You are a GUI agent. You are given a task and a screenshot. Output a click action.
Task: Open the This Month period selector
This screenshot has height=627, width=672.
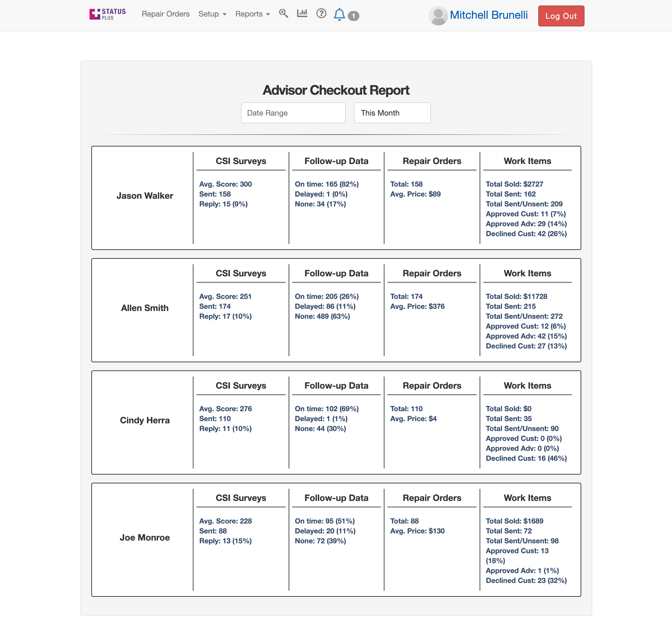tap(392, 113)
